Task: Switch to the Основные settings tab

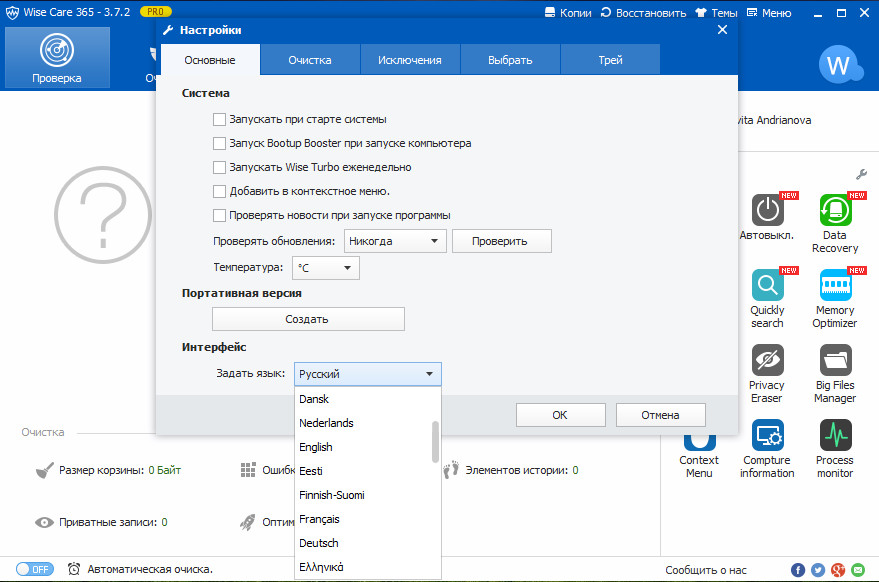Action: [210, 60]
